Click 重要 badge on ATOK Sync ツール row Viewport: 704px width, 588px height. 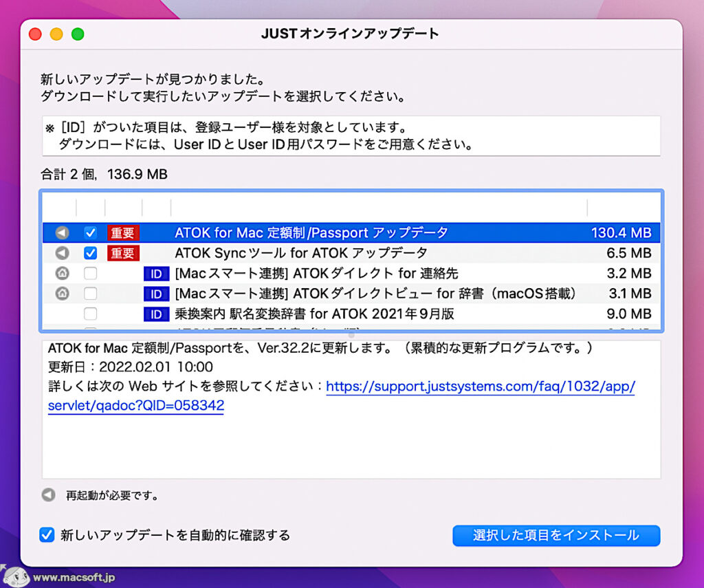[x=123, y=253]
